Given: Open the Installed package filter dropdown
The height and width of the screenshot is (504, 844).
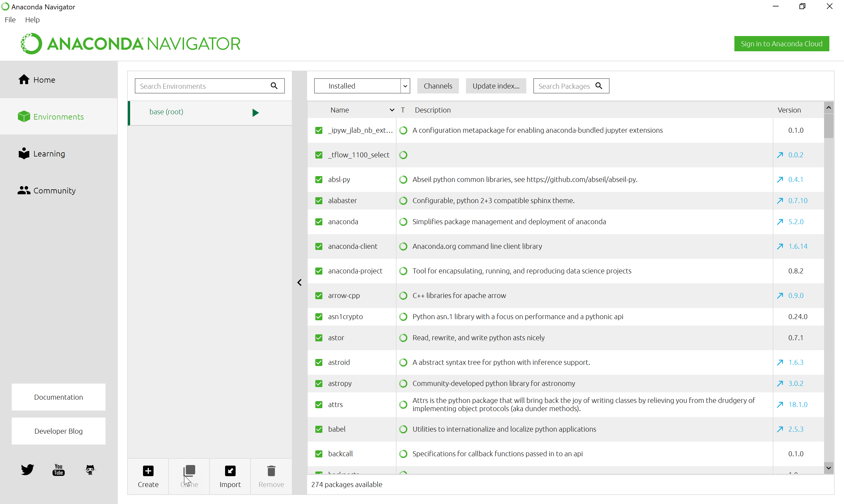Looking at the screenshot, I should 362,86.
